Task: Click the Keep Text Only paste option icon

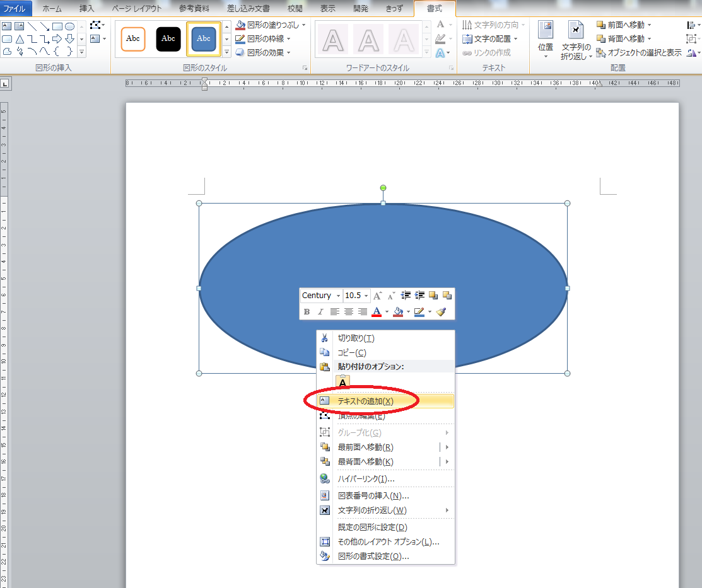Action: coord(342,382)
